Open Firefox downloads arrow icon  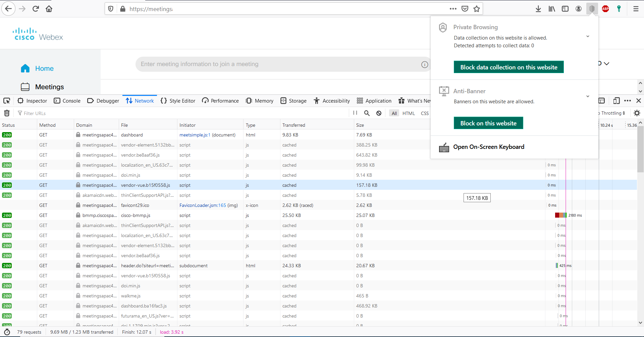tap(538, 9)
